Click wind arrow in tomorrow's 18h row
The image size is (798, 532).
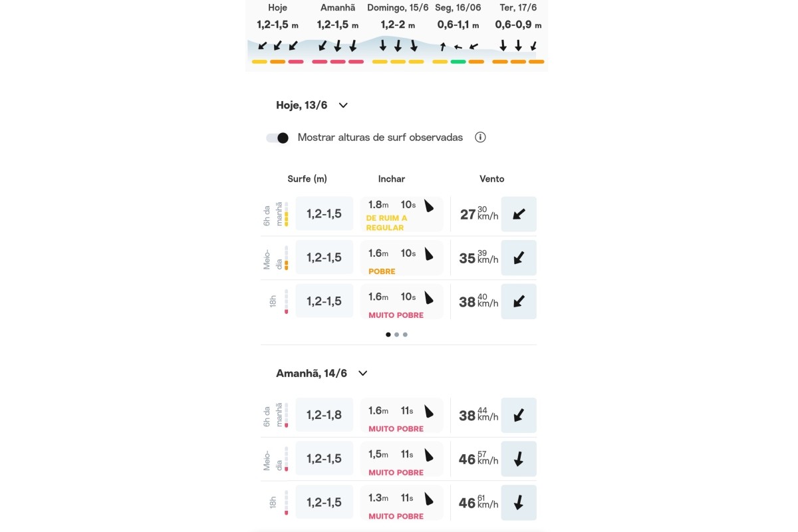pos(519,503)
